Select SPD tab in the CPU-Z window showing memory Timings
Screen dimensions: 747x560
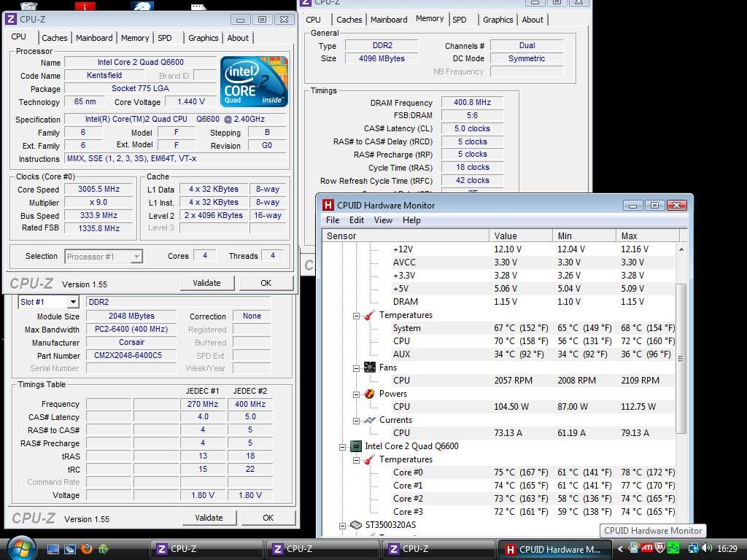coord(460,20)
